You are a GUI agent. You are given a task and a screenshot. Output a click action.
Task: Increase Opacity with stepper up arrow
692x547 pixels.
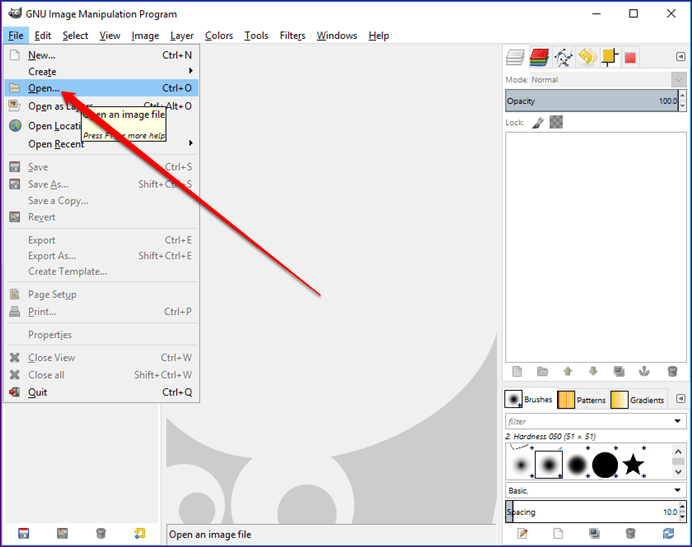(683, 95)
